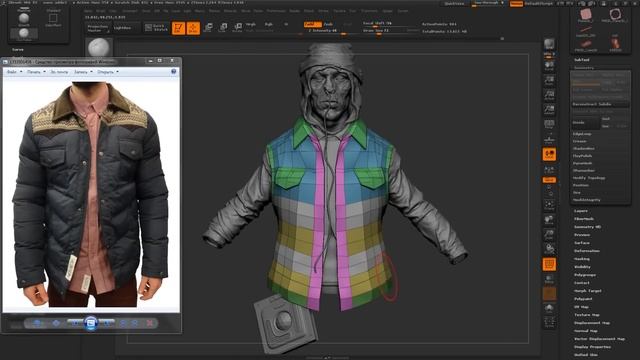Open photo viewer help icon
The height and width of the screenshot is (360, 640).
(x=173, y=71)
